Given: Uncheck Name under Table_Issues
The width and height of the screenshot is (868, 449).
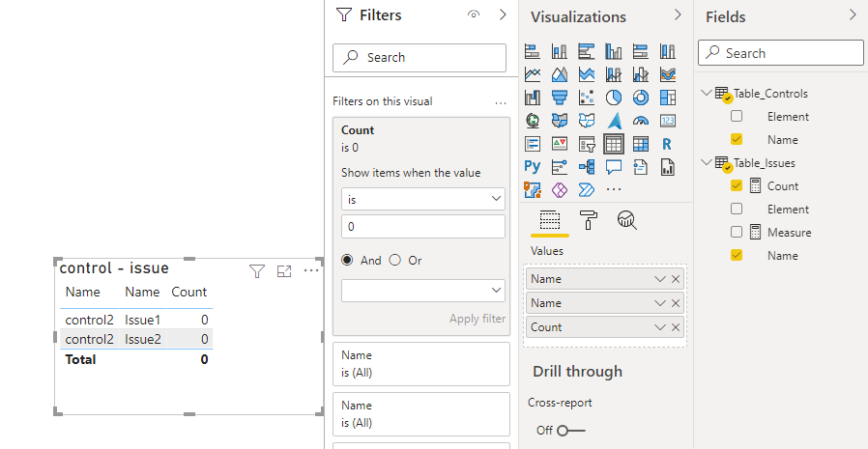Looking at the screenshot, I should (x=737, y=256).
